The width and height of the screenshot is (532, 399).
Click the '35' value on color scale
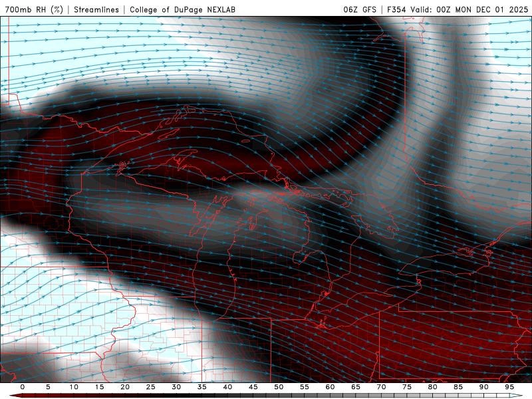pos(201,387)
